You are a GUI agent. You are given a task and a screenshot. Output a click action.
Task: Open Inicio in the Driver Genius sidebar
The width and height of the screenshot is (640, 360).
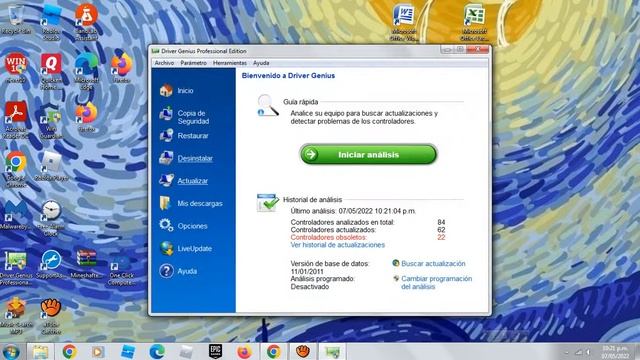(x=177, y=91)
